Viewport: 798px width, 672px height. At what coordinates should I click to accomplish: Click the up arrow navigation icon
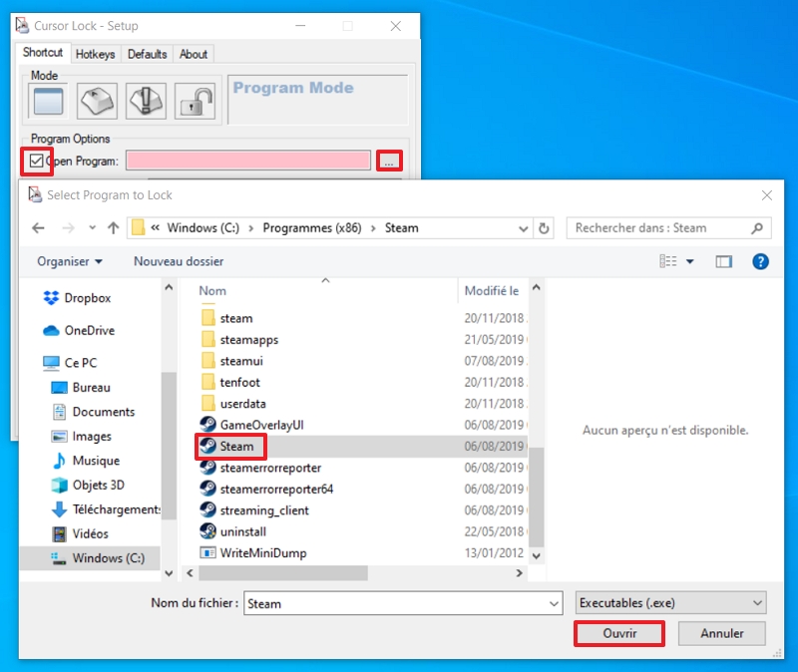[113, 227]
